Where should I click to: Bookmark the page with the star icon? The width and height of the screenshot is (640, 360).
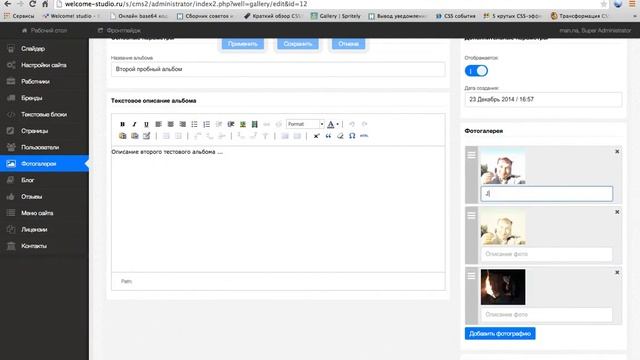(603, 4)
